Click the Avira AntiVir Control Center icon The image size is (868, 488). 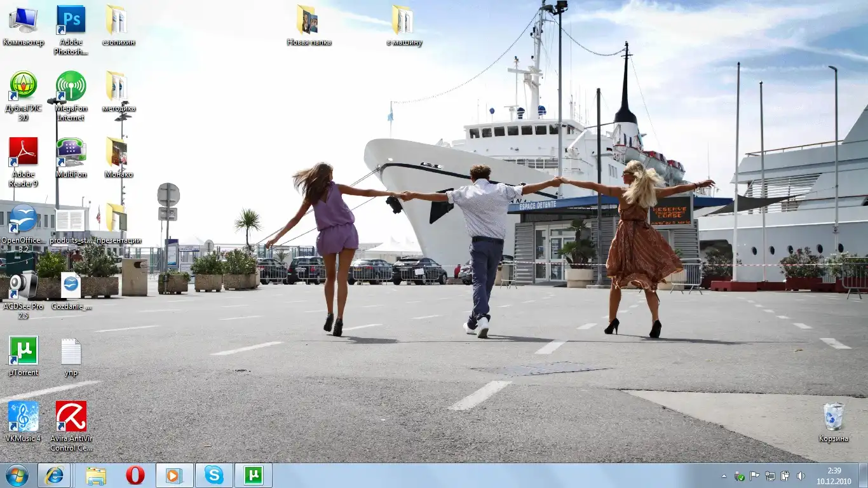(x=71, y=416)
